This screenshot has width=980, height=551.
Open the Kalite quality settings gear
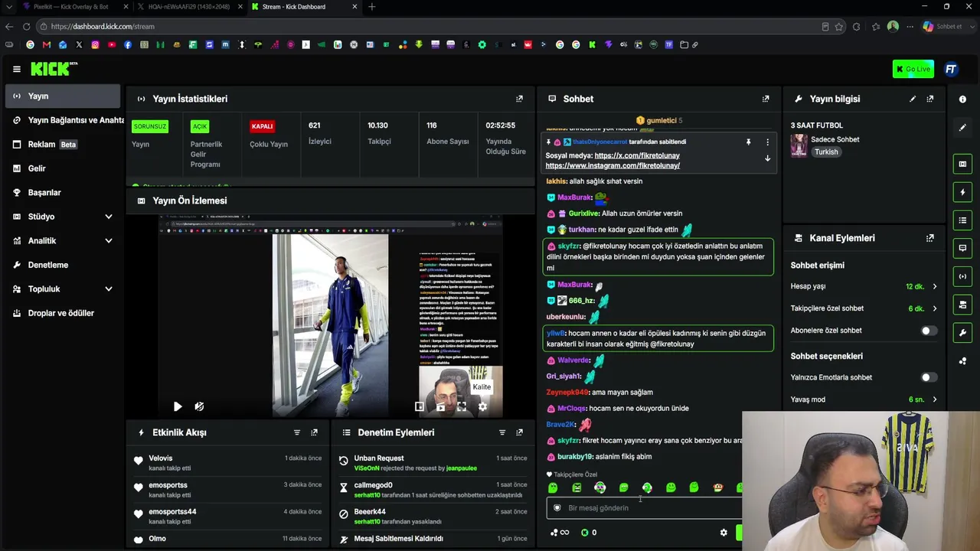pos(482,406)
